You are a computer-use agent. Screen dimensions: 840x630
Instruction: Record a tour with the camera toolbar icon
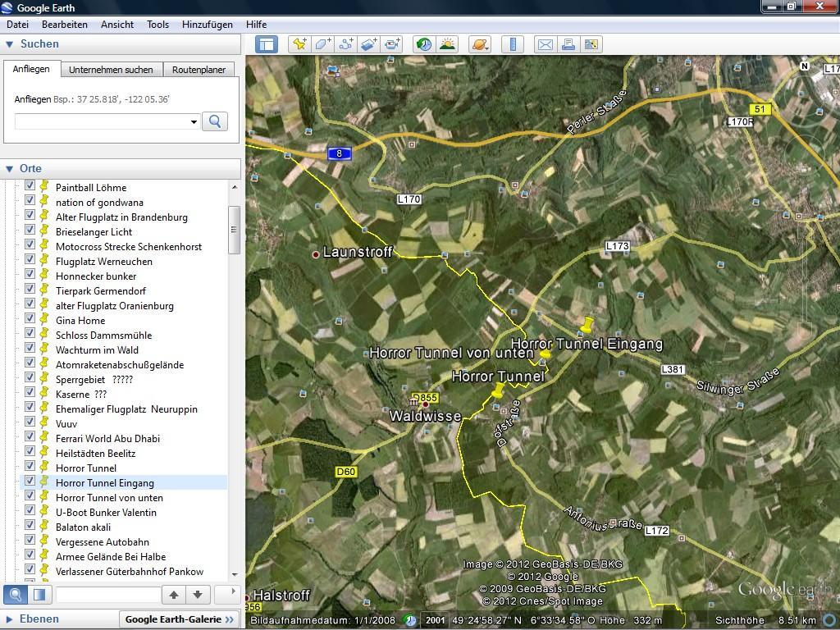[391, 44]
